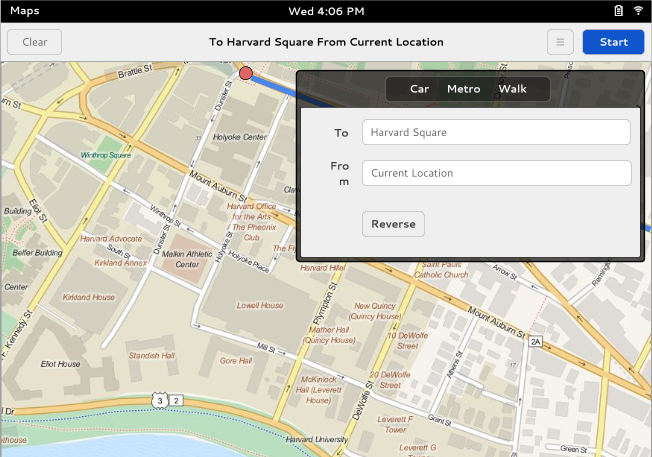Image resolution: width=652 pixels, height=457 pixels.
Task: Click Grant St label on map
Action: click(439, 420)
